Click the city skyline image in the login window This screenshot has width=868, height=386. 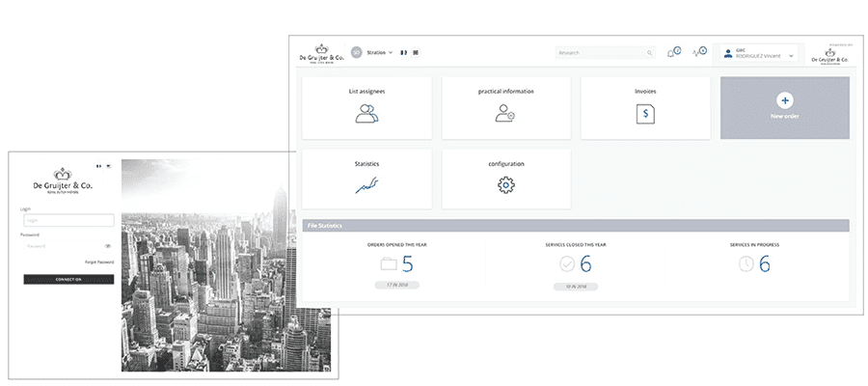pyautogui.click(x=226, y=265)
